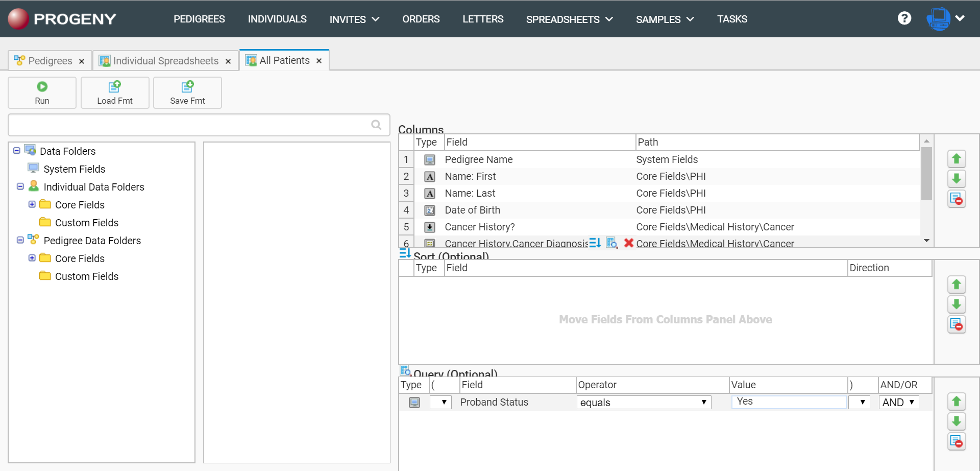Remove the Cancer Diagnosis column via red X

[x=628, y=243]
